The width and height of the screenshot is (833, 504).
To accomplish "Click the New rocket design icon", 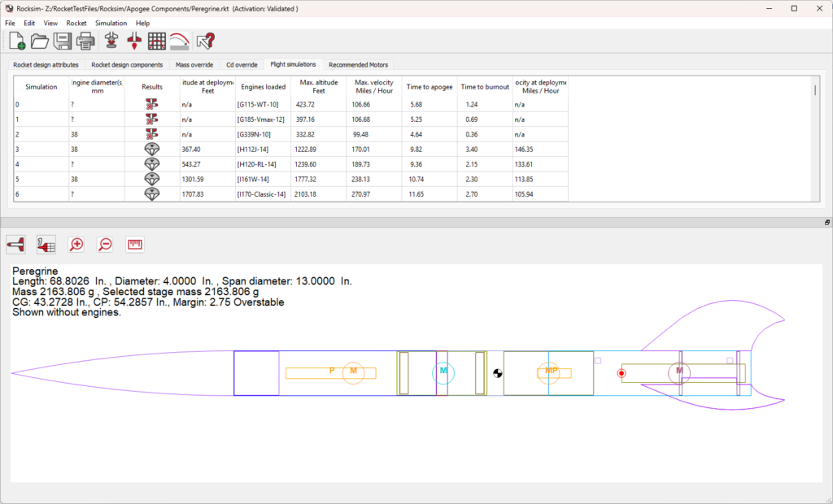I will point(16,41).
